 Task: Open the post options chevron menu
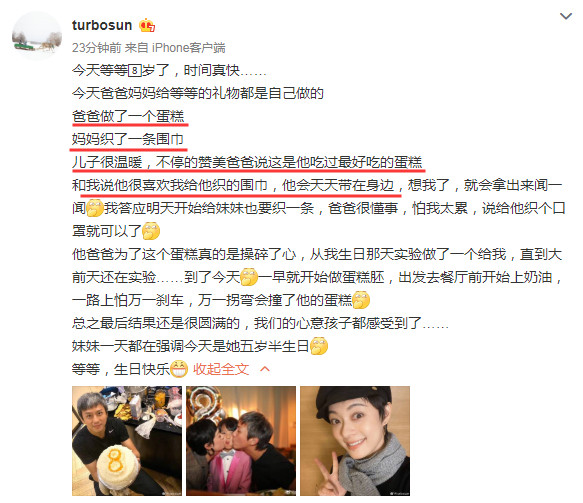(x=566, y=16)
